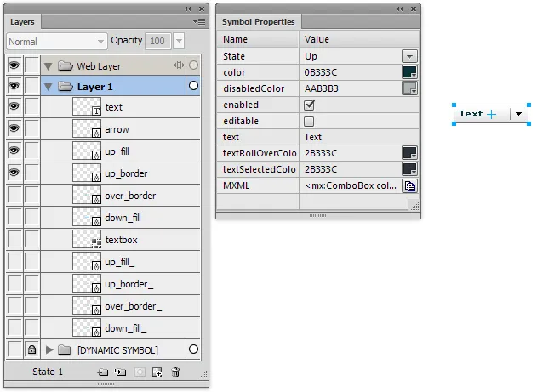Click the New/Duplicate Layer icon

click(102, 372)
